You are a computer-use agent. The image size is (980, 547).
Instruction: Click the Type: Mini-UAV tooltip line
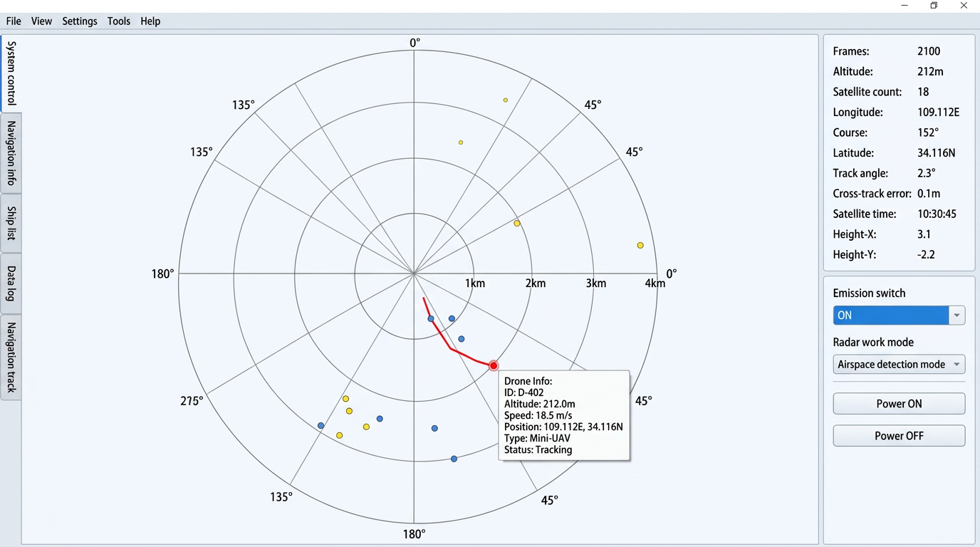pyautogui.click(x=537, y=439)
